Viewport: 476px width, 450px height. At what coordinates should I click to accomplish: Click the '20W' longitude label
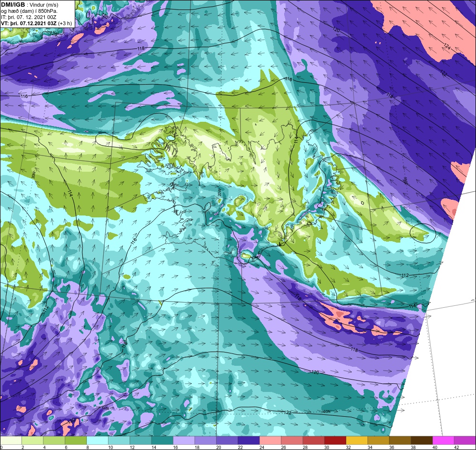(x=219, y=193)
